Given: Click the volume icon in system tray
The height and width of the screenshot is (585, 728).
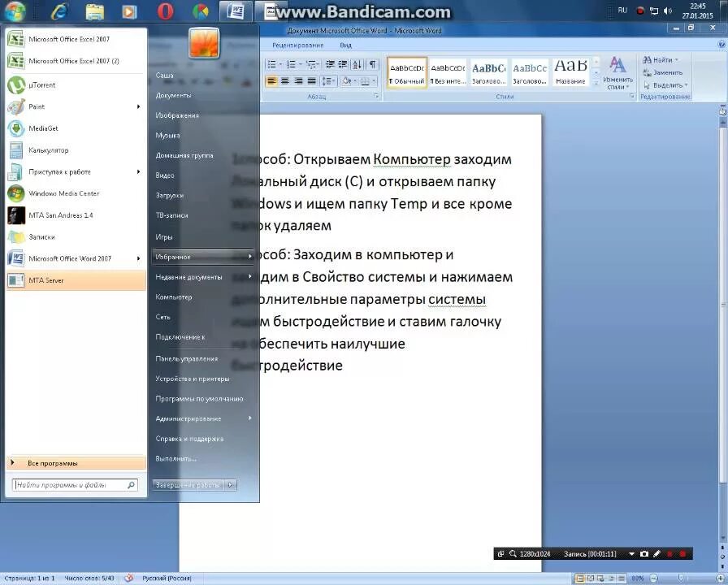Looking at the screenshot, I should coord(668,11).
